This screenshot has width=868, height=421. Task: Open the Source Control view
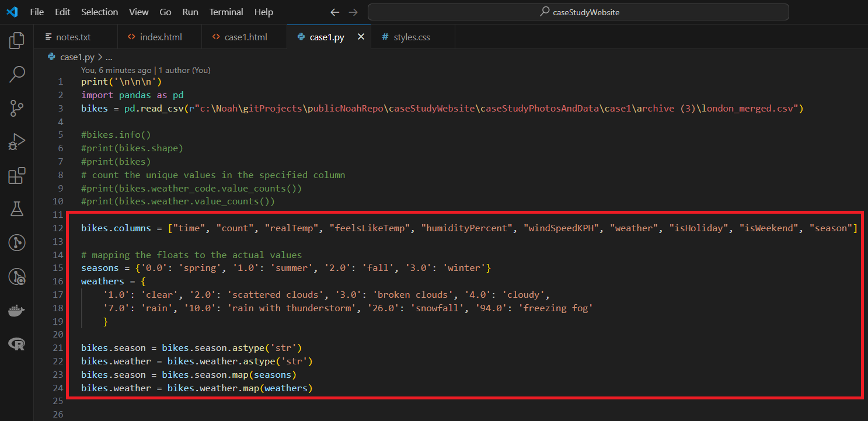click(x=17, y=108)
